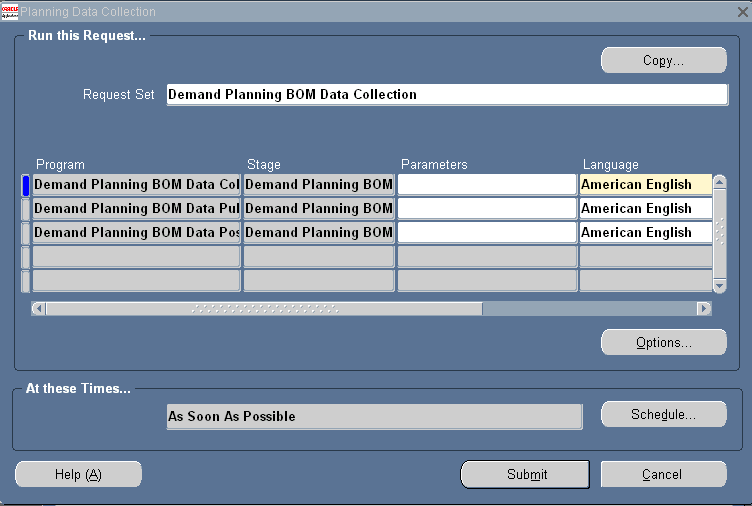Click American English language of Data Pul row
Image resolution: width=752 pixels, height=506 pixels.
point(646,209)
